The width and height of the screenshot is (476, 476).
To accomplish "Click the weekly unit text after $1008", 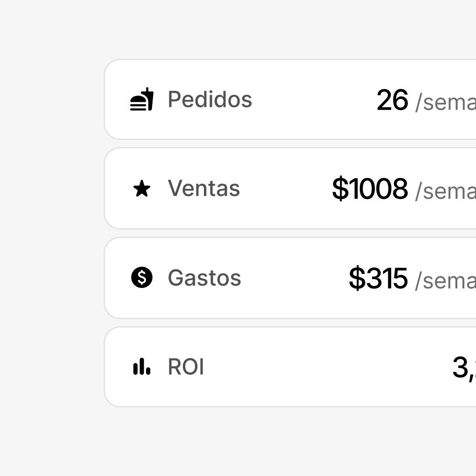I will [x=445, y=191].
